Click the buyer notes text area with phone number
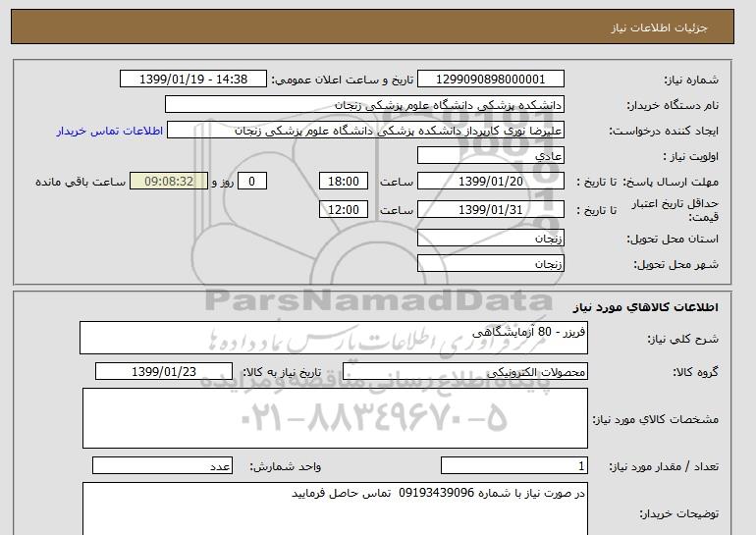The image size is (756, 535). pos(335,508)
